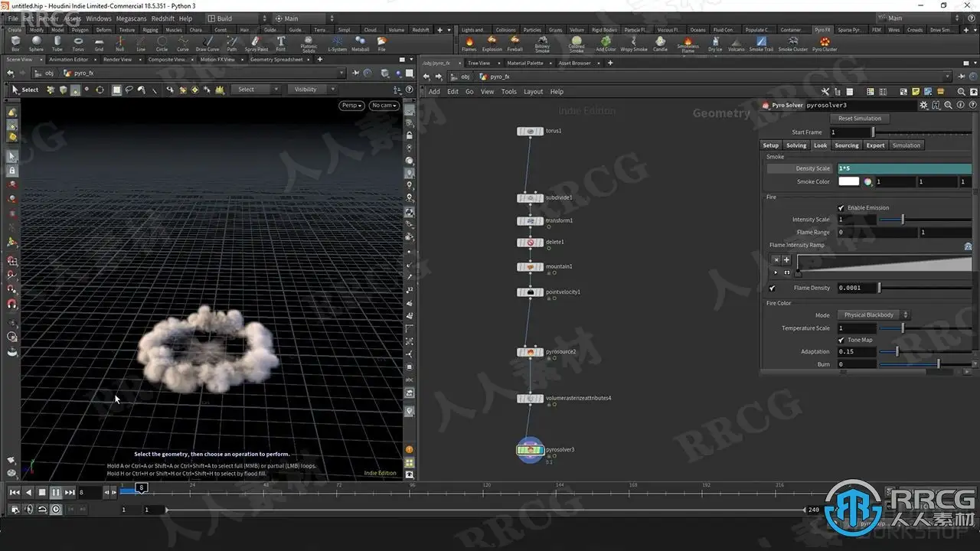
Task: Click the Layout menu in network editor
Action: pyautogui.click(x=533, y=92)
